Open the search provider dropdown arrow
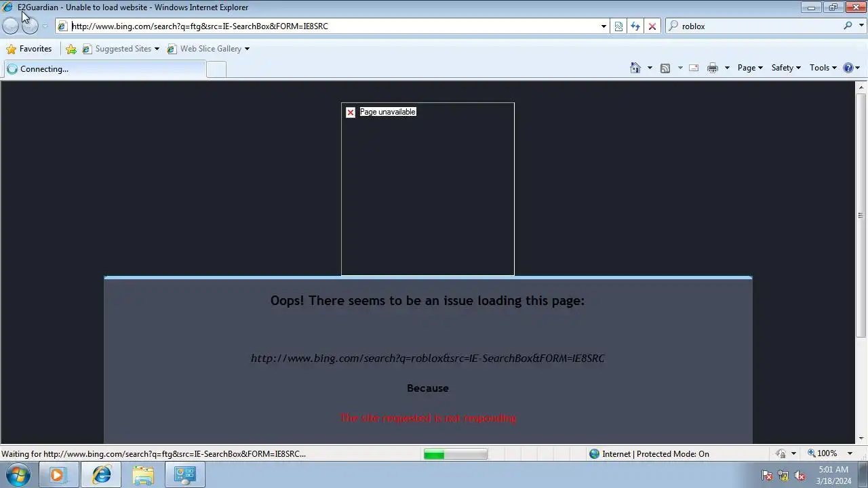This screenshot has width=868, height=488. click(861, 26)
